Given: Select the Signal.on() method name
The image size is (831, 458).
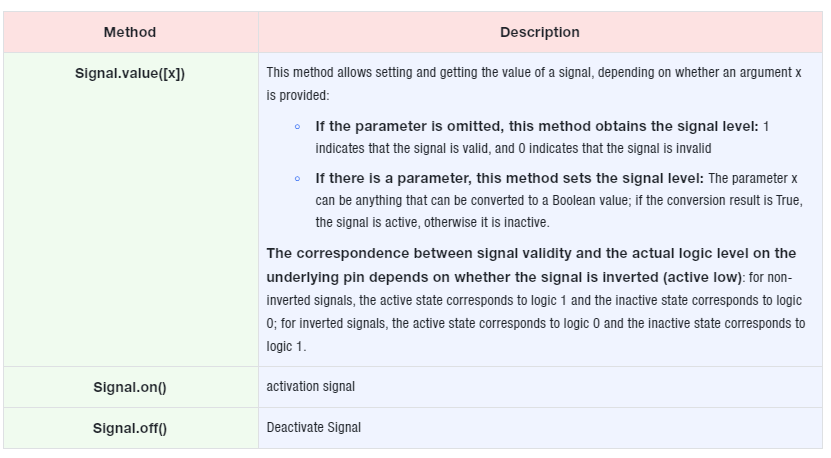Looking at the screenshot, I should (x=130, y=387).
